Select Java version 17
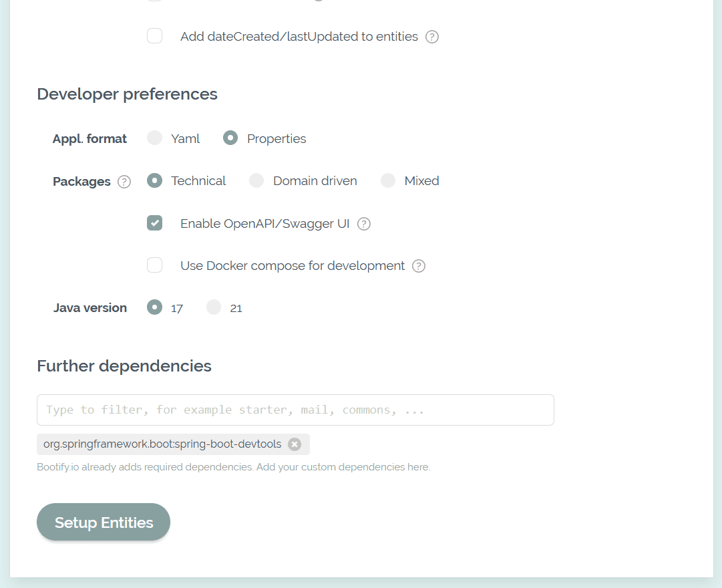The width and height of the screenshot is (722, 588). 155,307
